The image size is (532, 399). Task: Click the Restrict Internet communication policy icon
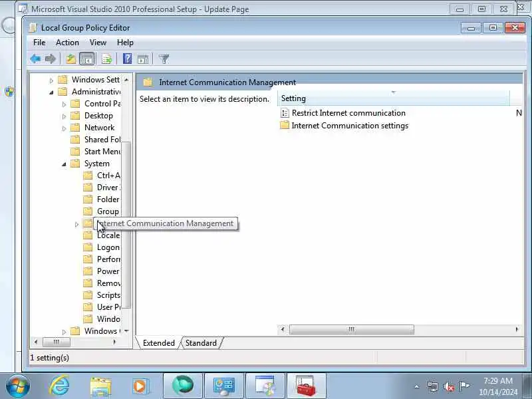[x=285, y=113]
